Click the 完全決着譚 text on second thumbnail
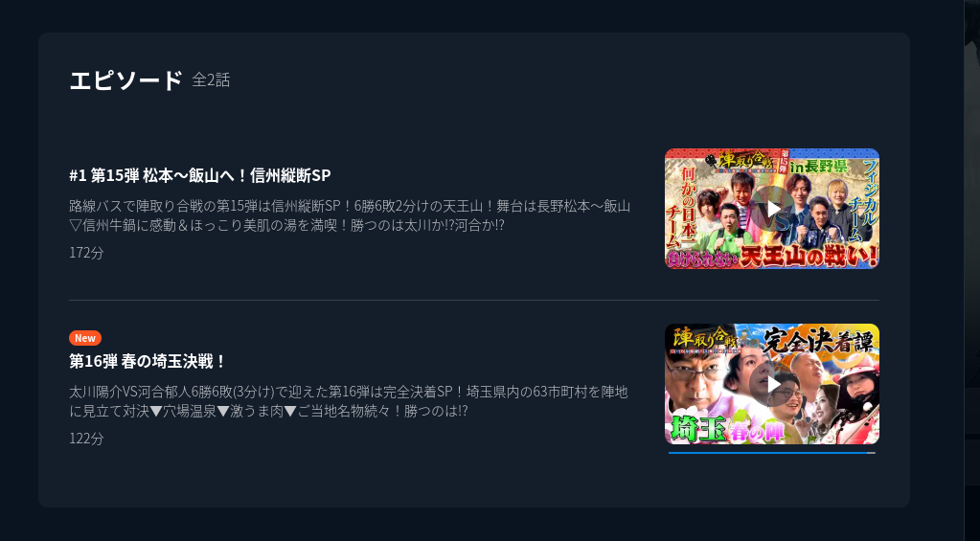 coord(817,341)
